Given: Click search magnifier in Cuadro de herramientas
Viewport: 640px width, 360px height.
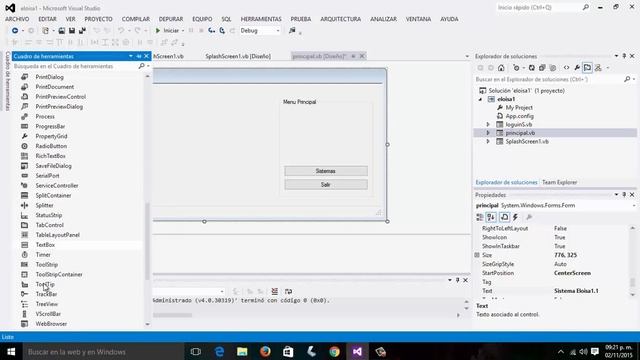Looking at the screenshot, I should pos(141,66).
